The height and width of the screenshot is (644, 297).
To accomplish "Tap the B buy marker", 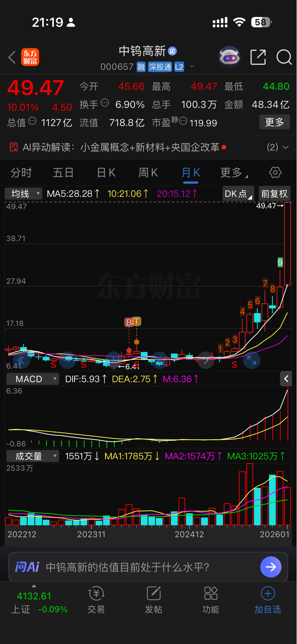I will click(129, 322).
